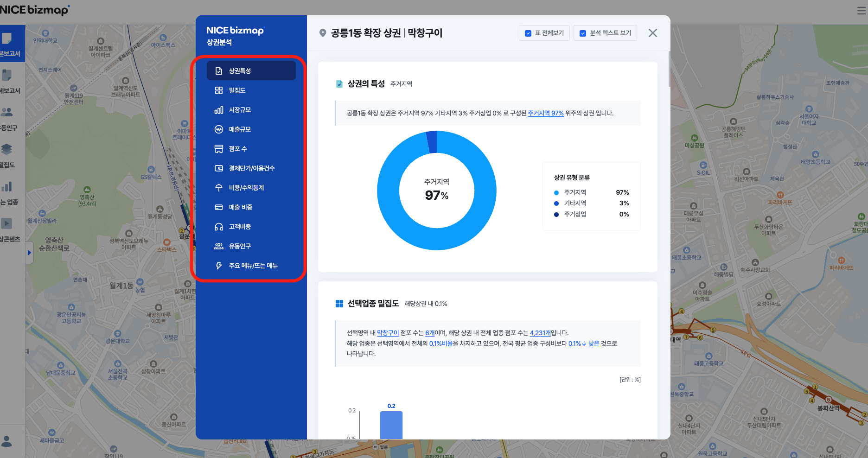
Task: Click the 상권콘텐츠 play icon in left rail
Action: click(7, 223)
